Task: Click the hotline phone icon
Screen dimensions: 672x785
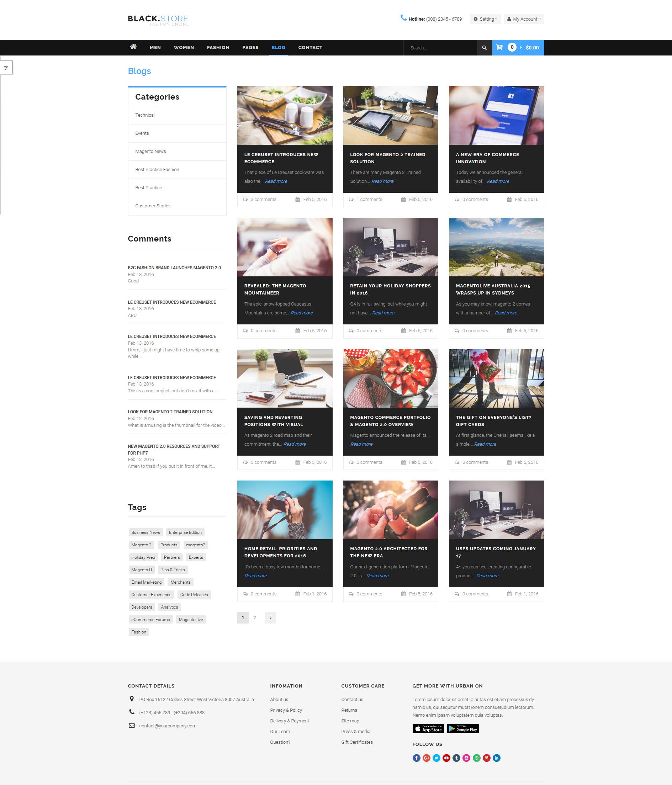Action: pos(403,18)
